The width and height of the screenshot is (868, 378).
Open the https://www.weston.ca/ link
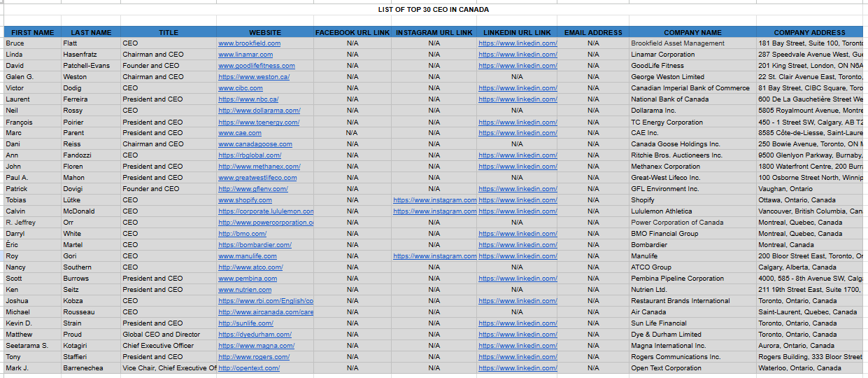[254, 77]
